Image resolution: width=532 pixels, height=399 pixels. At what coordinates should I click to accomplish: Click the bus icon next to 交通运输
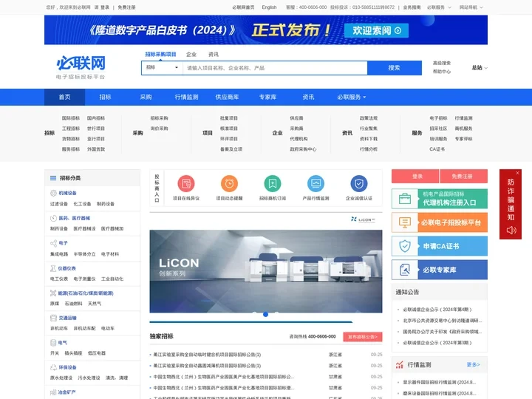pos(53,318)
